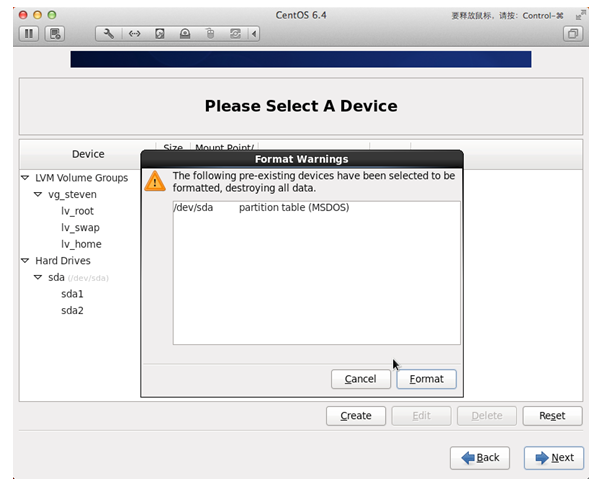Cancel the Format Warnings dialog
Screen dimensions: 606x486
360,379
